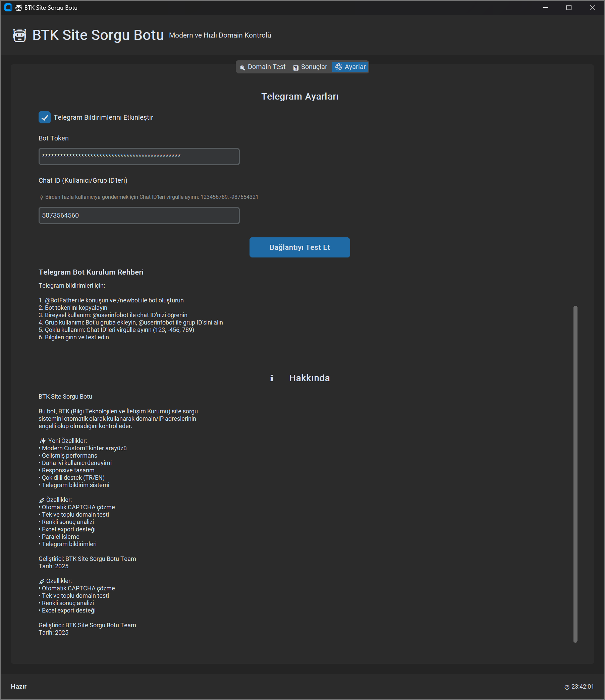The width and height of the screenshot is (605, 700).
Task: Select the Ayarlar tab
Action: tap(350, 67)
